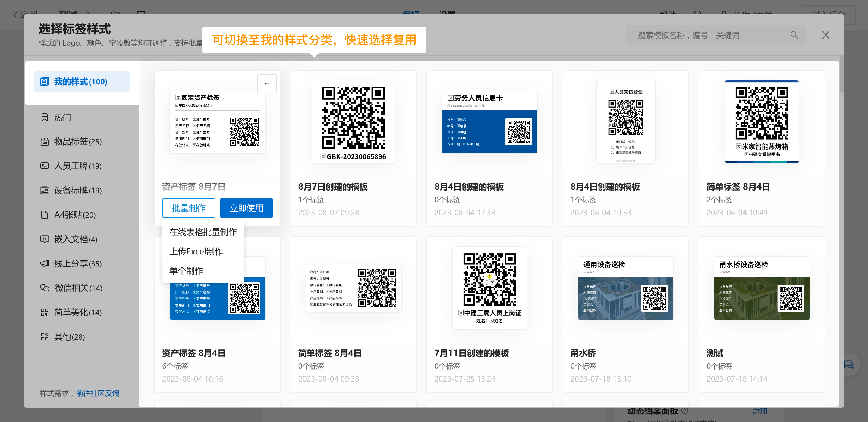Click the A4张贴 document icon

(45, 215)
